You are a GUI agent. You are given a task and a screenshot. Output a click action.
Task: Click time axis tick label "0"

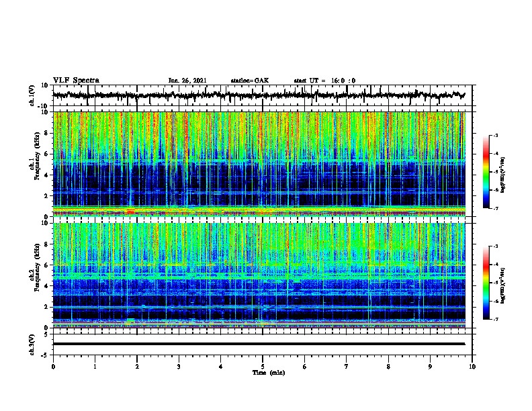click(x=53, y=367)
